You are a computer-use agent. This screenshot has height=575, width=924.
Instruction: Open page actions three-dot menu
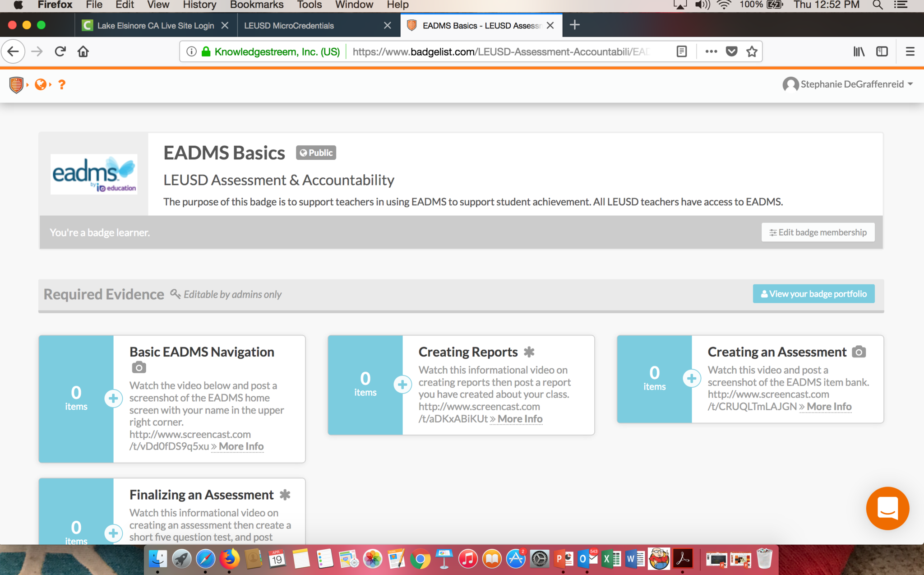coord(711,51)
